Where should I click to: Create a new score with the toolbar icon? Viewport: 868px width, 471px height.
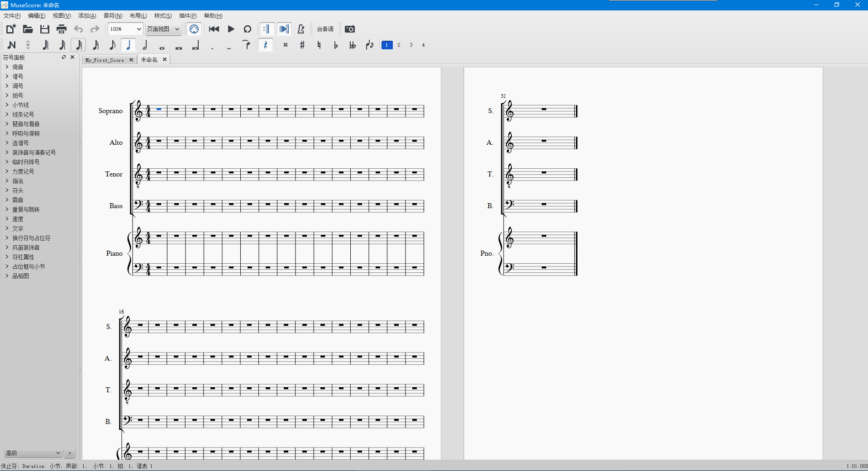(x=11, y=29)
